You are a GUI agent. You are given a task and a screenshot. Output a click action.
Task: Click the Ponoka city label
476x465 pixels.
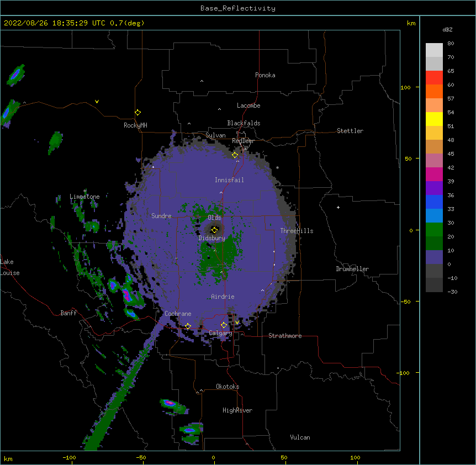pyautogui.click(x=265, y=75)
